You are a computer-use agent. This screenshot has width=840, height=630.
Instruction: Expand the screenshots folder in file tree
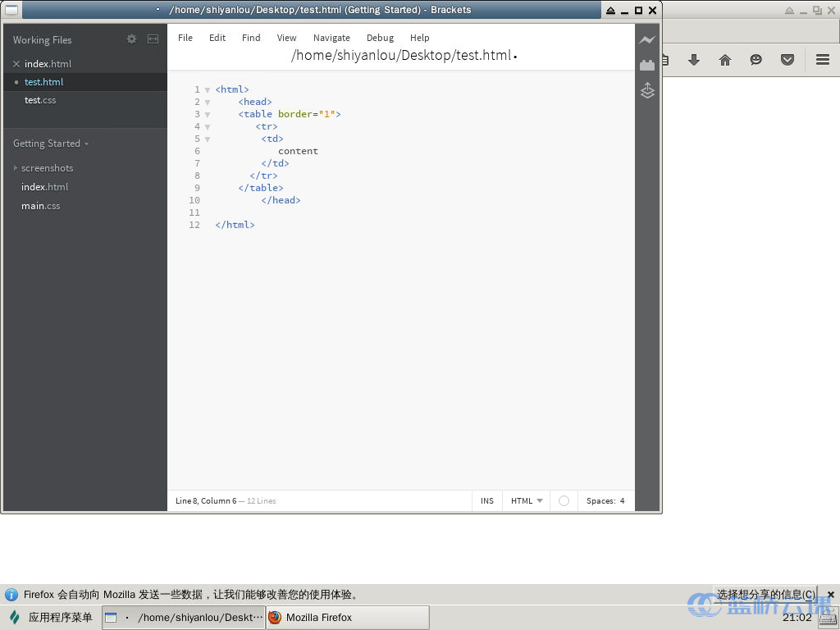pyautogui.click(x=16, y=168)
